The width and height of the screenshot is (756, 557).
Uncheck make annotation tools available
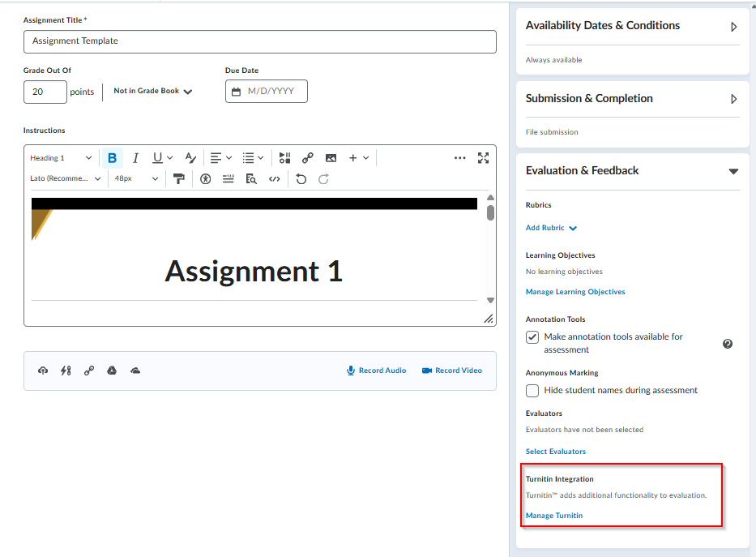click(532, 337)
